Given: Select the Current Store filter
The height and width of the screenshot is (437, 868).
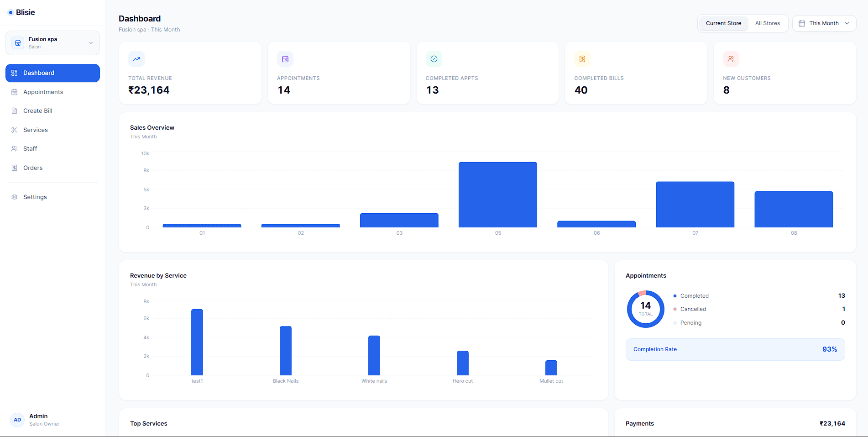Looking at the screenshot, I should pos(723,23).
